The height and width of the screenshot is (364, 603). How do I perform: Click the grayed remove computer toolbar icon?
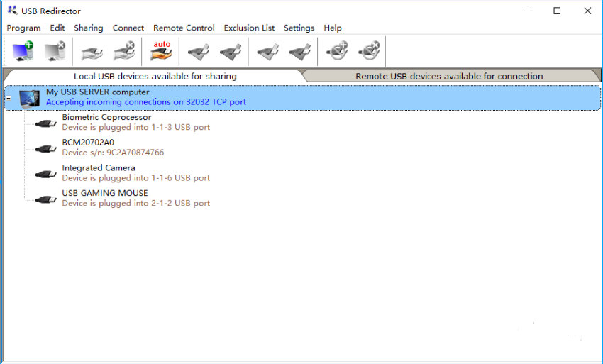coord(55,52)
